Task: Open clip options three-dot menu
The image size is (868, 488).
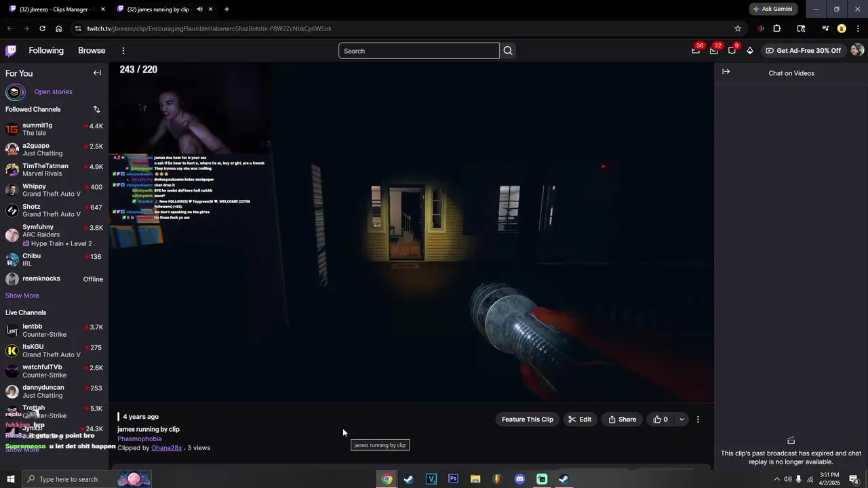Action: pos(698,420)
